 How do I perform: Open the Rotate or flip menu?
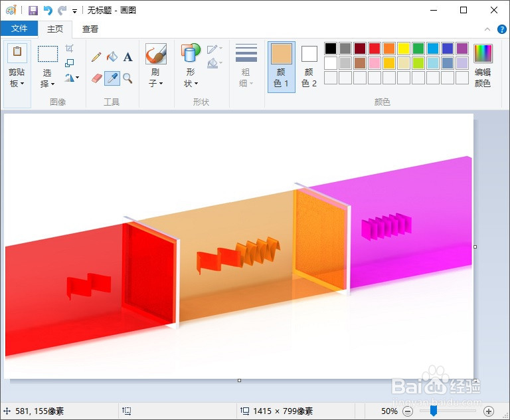coord(72,78)
